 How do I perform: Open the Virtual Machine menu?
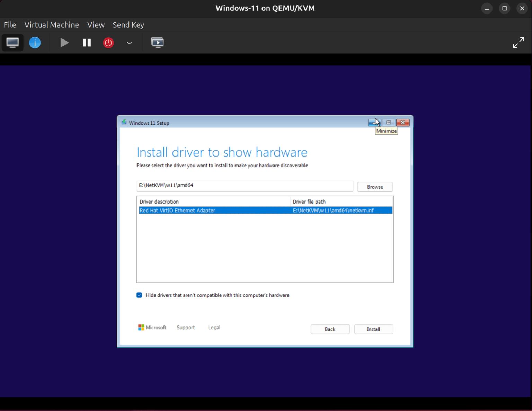click(x=51, y=25)
